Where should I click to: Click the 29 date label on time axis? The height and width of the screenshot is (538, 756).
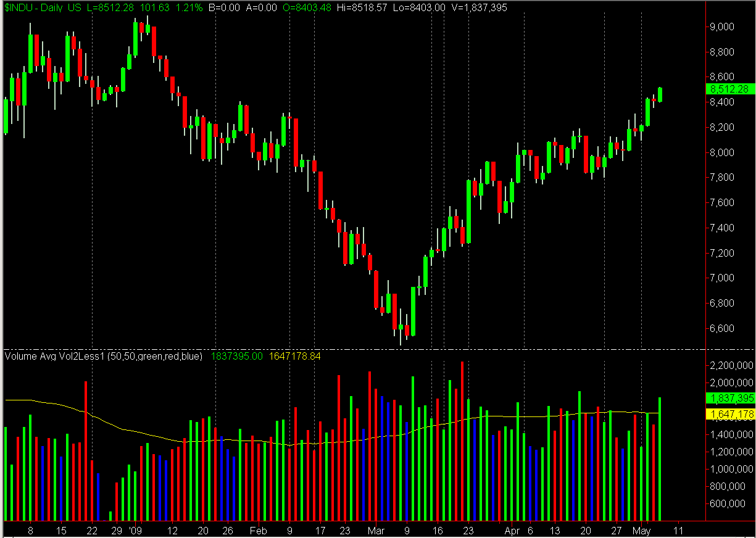[117, 530]
